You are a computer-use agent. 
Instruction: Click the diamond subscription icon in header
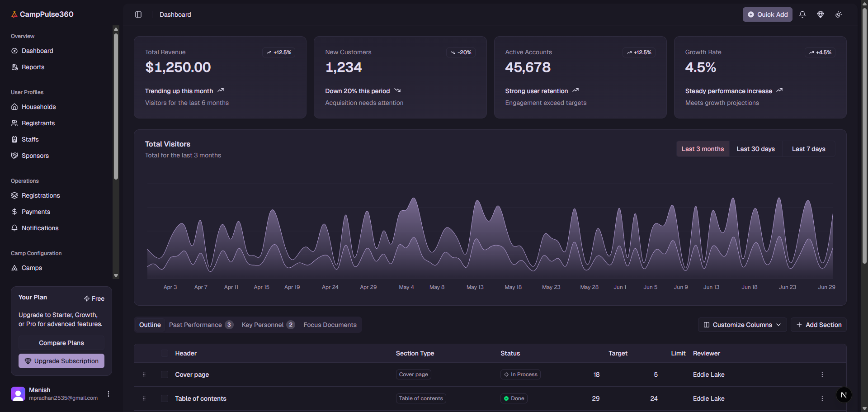(x=821, y=14)
